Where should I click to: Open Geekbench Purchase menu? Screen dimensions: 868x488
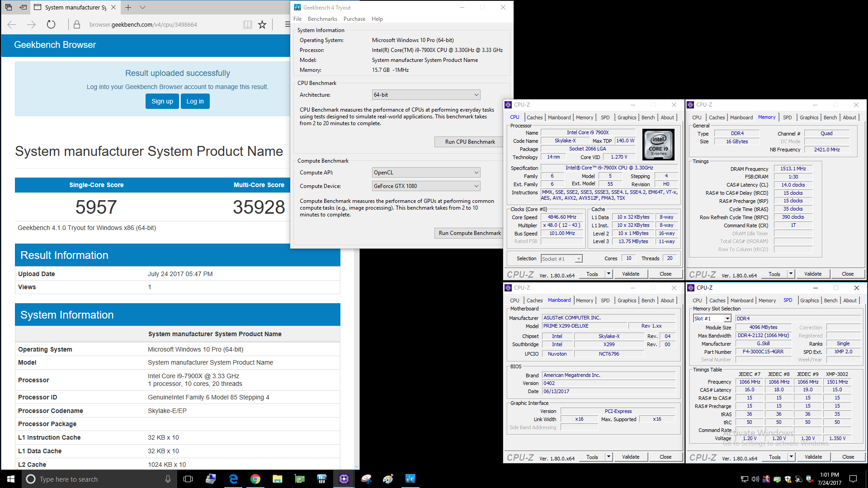pos(354,19)
